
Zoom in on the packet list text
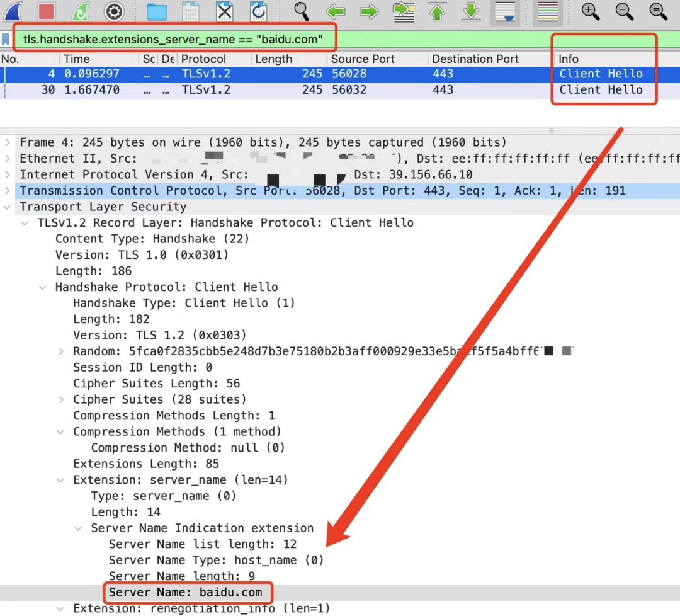pos(590,11)
